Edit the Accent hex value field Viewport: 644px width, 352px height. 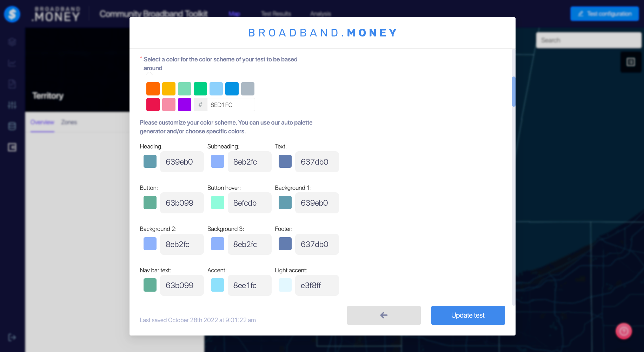coord(250,285)
